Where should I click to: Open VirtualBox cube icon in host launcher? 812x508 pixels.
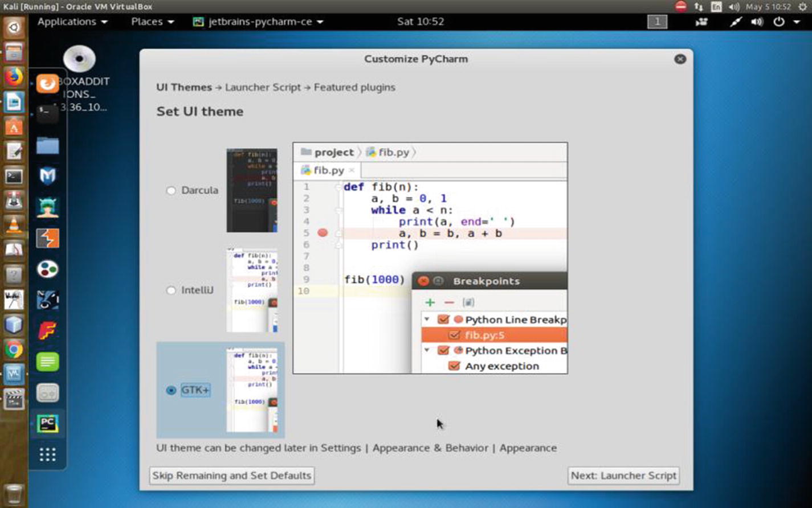14,324
